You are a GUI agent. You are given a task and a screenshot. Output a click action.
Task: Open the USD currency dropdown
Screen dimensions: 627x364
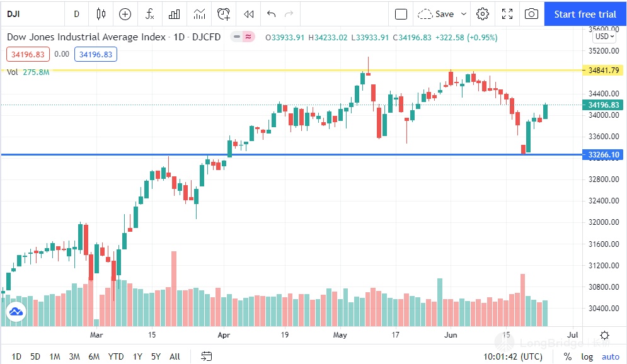[602, 37]
